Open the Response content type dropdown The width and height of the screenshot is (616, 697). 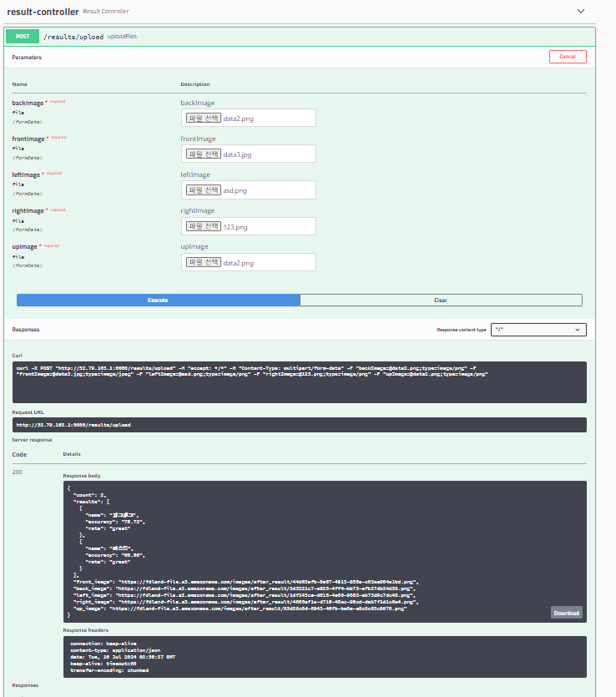click(538, 330)
